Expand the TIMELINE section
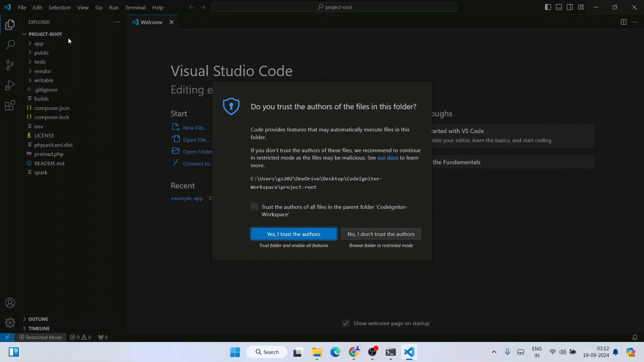The height and width of the screenshot is (362, 644). [x=39, y=328]
